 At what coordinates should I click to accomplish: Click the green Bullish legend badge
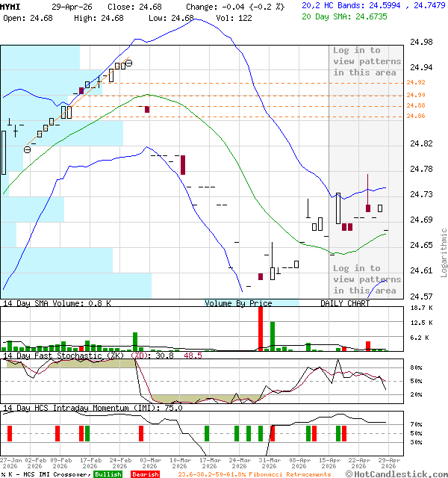[x=108, y=474]
